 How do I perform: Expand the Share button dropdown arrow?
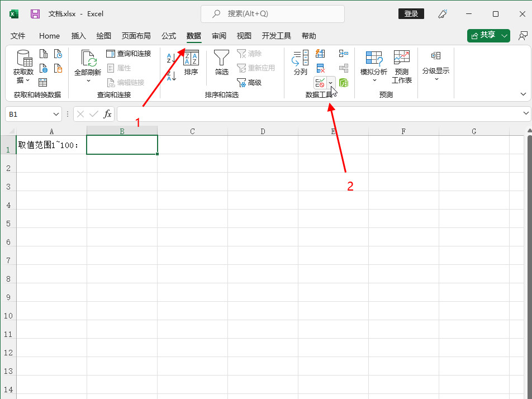(x=505, y=35)
